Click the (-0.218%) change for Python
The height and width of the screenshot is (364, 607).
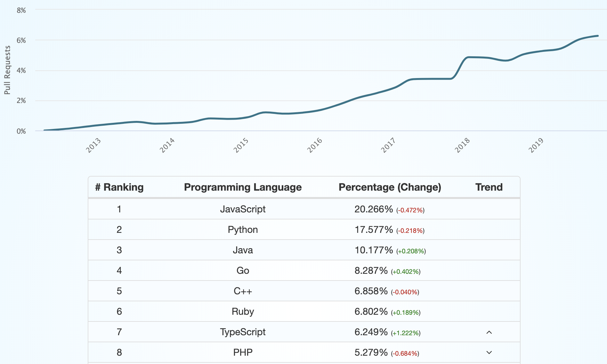410,231
